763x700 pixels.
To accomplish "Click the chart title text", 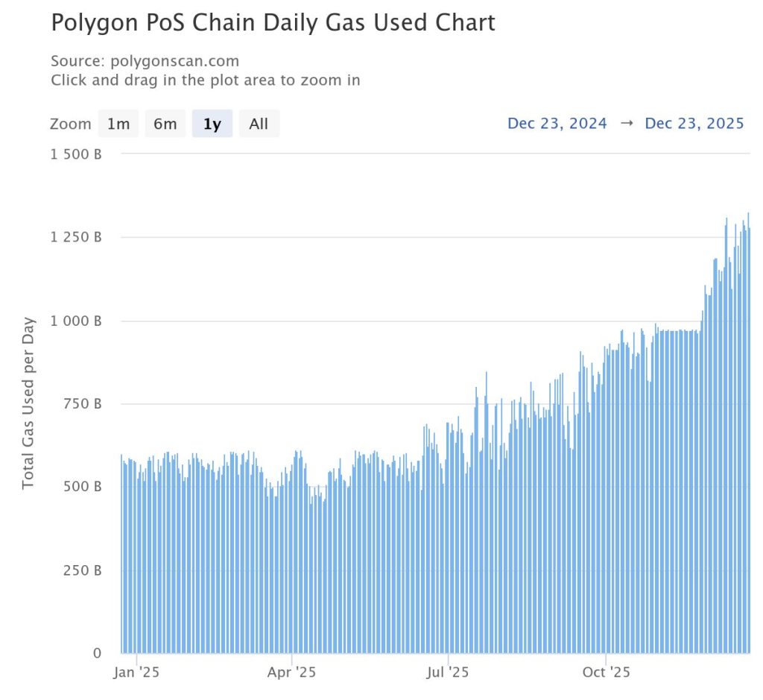I will click(273, 22).
